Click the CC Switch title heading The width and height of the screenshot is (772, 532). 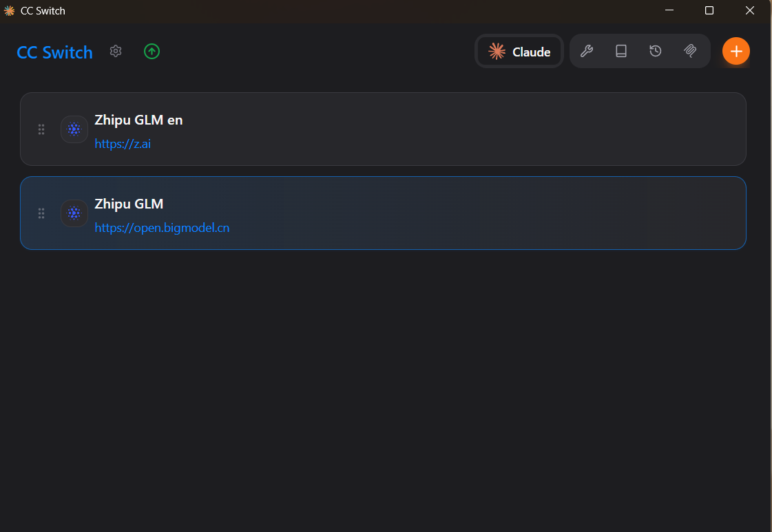pos(54,52)
